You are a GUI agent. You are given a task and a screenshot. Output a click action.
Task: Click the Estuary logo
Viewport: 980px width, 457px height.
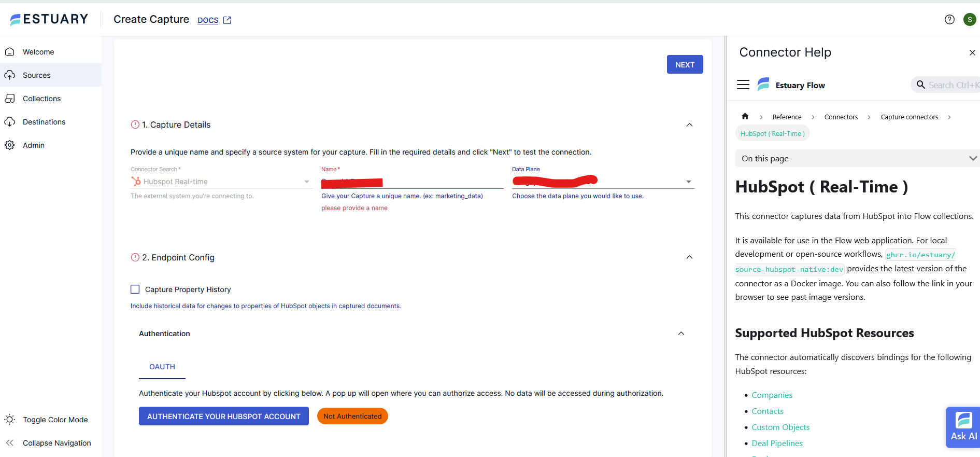[x=49, y=19]
